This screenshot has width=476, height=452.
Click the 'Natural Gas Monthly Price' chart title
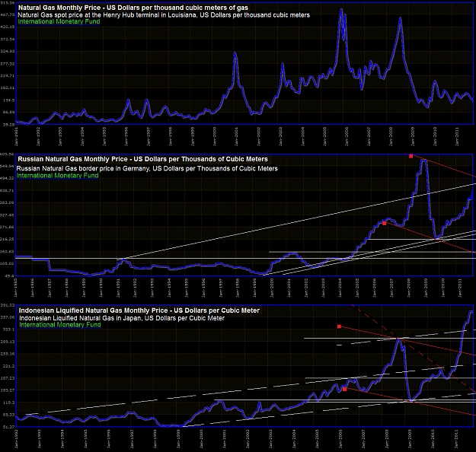coord(133,8)
